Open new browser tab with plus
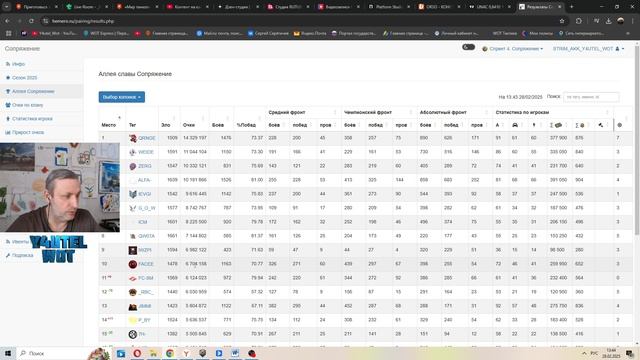Viewport: 640px width, 360px height. [x=571, y=7]
